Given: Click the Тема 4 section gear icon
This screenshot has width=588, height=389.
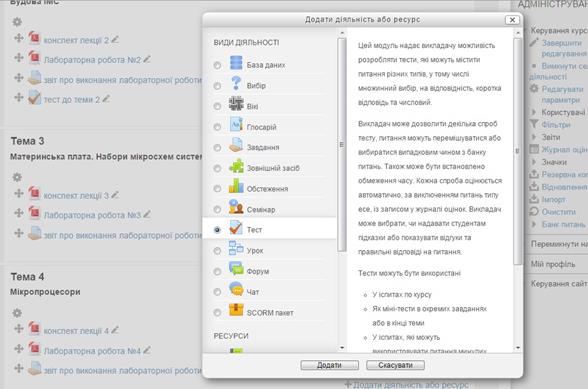Looking at the screenshot, I should pos(17,313).
